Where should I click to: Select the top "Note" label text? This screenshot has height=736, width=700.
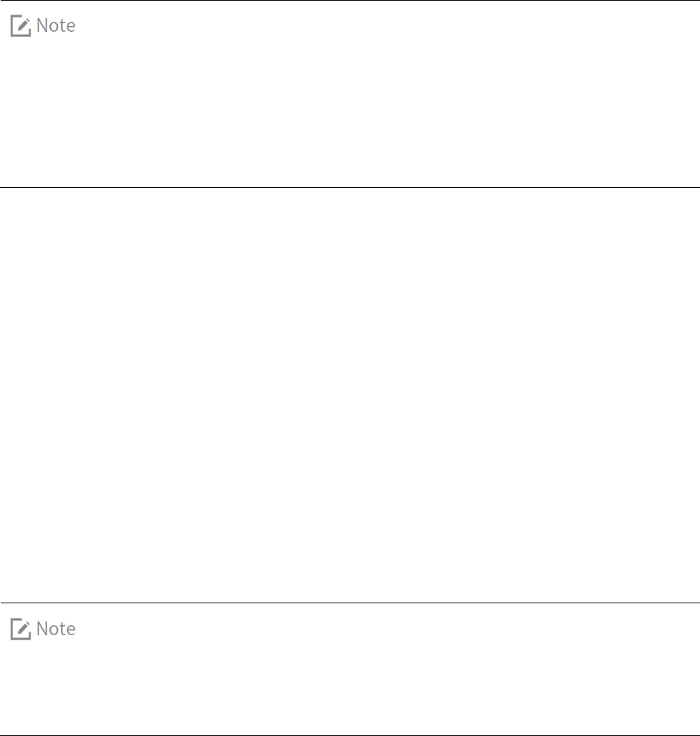pyautogui.click(x=55, y=26)
